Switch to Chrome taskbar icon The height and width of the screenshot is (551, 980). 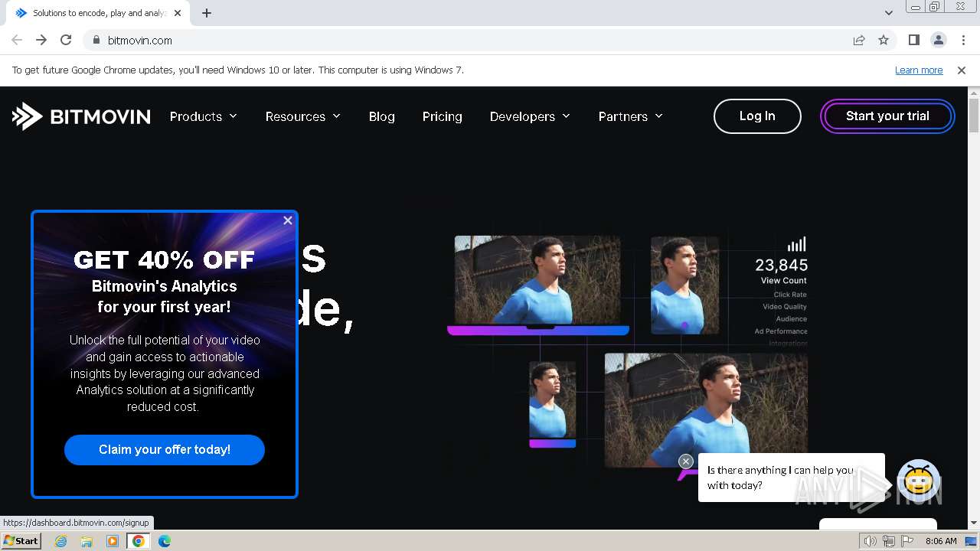[x=139, y=541]
